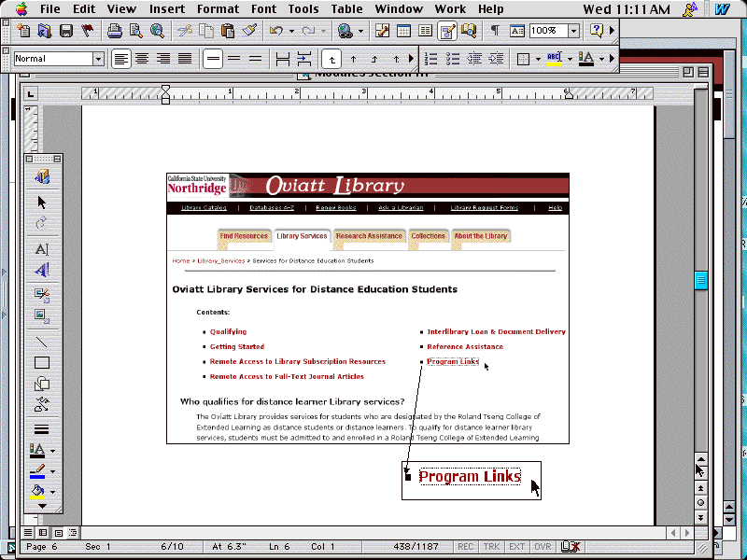Viewport: 747px width, 560px height.
Task: Apply the Fill Color paint bucket
Action: pyautogui.click(x=38, y=492)
